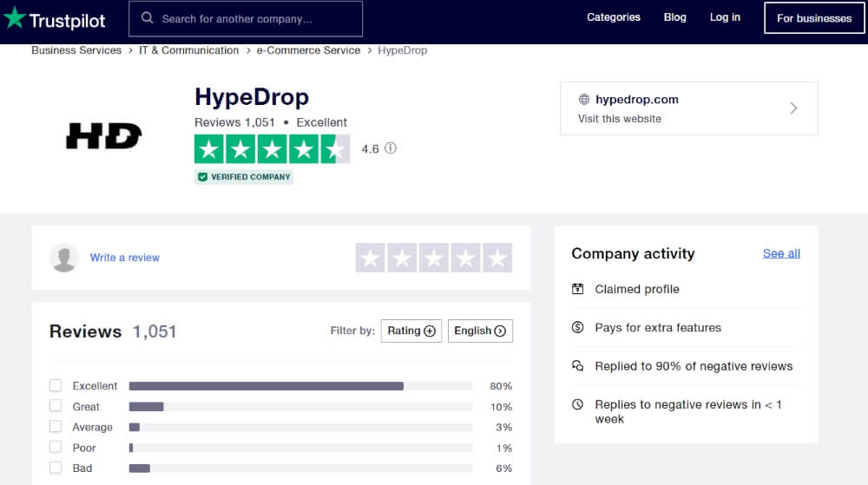The height and width of the screenshot is (485, 868).
Task: Select Log in from the header
Action: (x=725, y=17)
